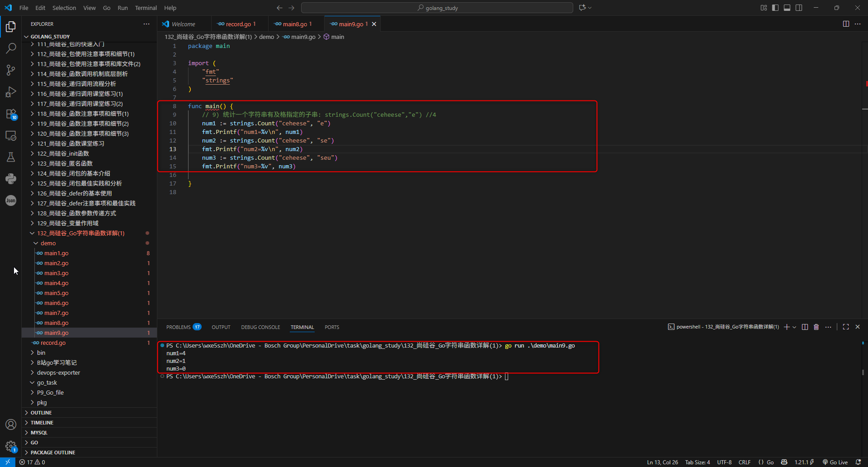Split the editor to the right
The image size is (868, 467).
(846, 24)
